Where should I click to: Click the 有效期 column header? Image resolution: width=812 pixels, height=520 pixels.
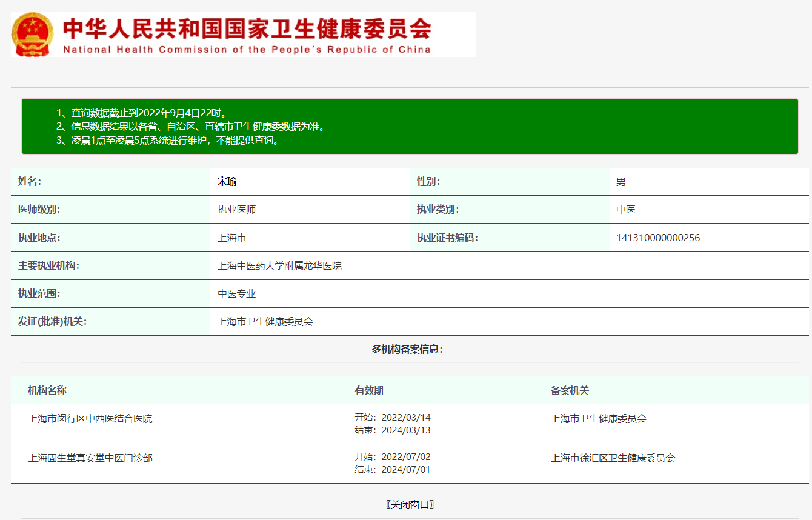click(369, 390)
